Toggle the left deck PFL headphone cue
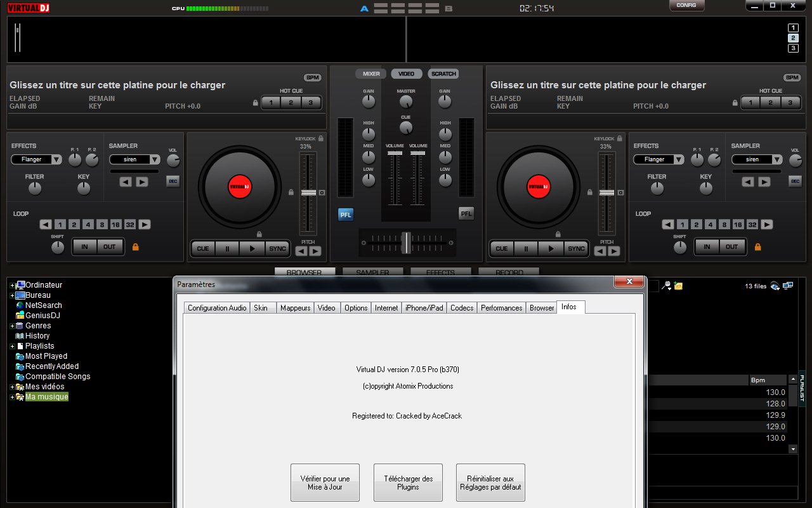812x508 pixels. pyautogui.click(x=346, y=214)
